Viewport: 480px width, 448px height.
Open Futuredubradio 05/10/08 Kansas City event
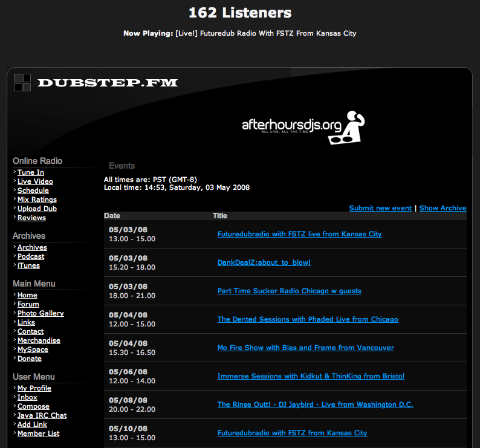(293, 433)
